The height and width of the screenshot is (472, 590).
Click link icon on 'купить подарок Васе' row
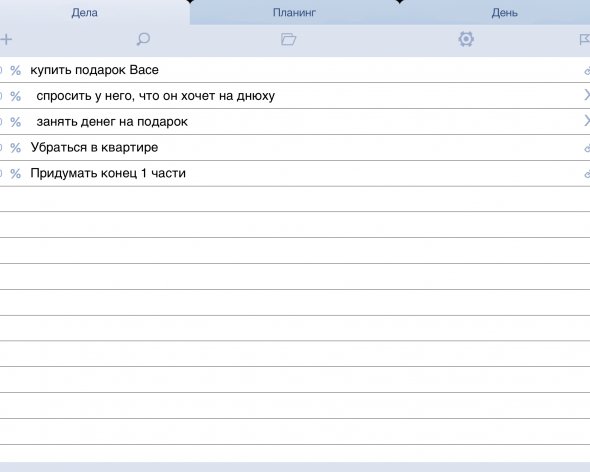587,71
